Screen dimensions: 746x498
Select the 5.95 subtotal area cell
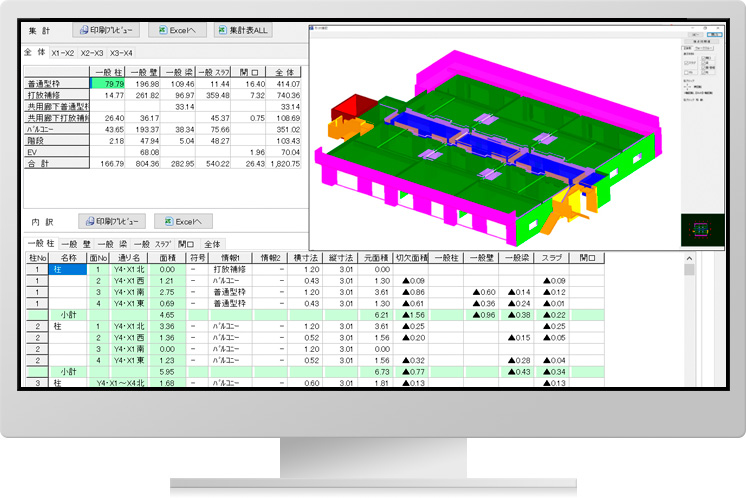pyautogui.click(x=167, y=372)
